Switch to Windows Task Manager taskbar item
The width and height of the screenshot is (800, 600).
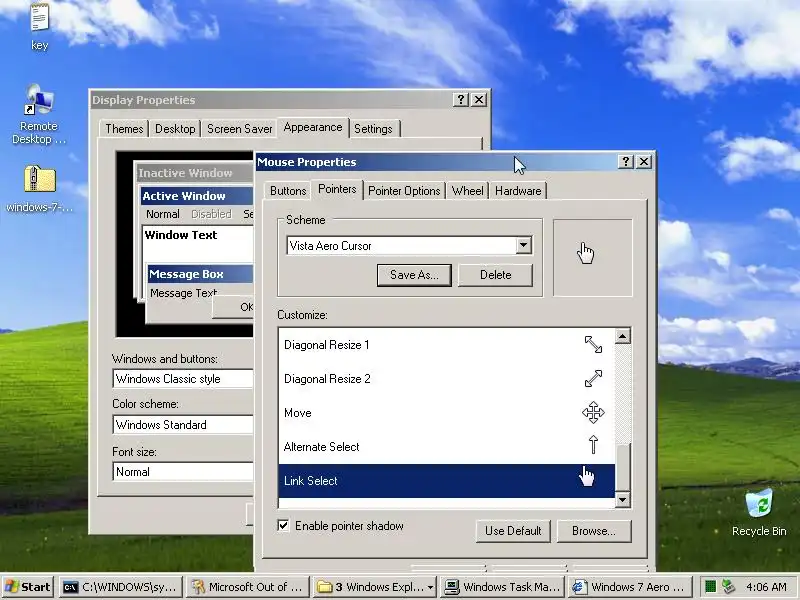tap(502, 587)
